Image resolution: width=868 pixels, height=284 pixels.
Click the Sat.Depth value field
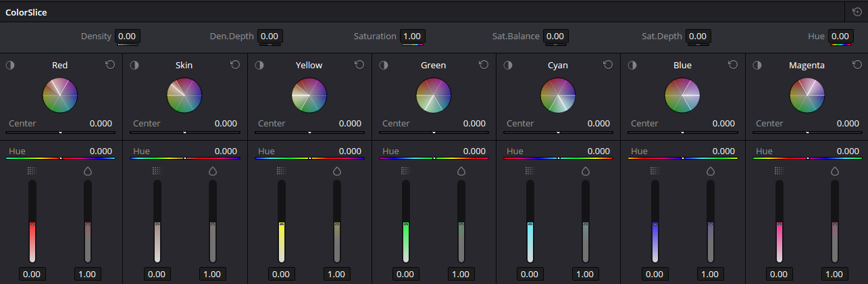(698, 36)
